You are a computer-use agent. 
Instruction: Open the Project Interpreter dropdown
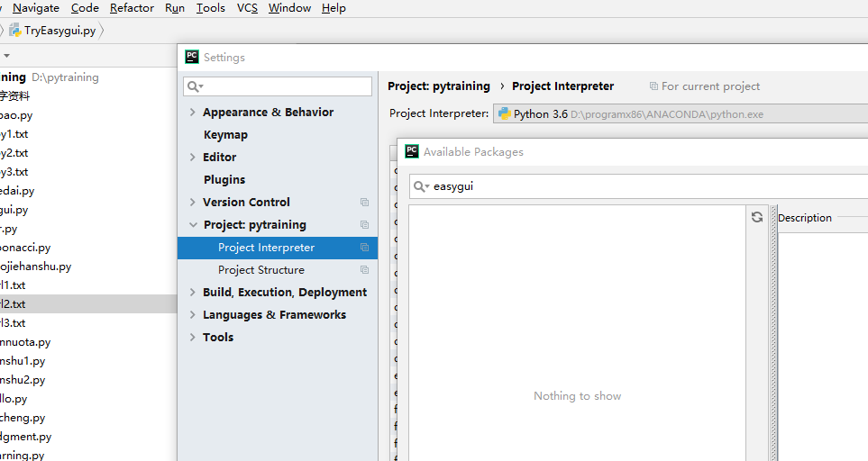coord(681,113)
